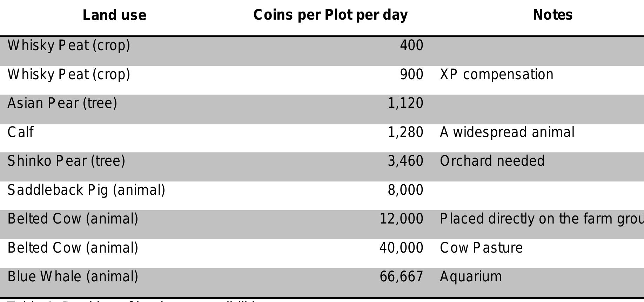Click the 1,120 coins value

coord(405,103)
